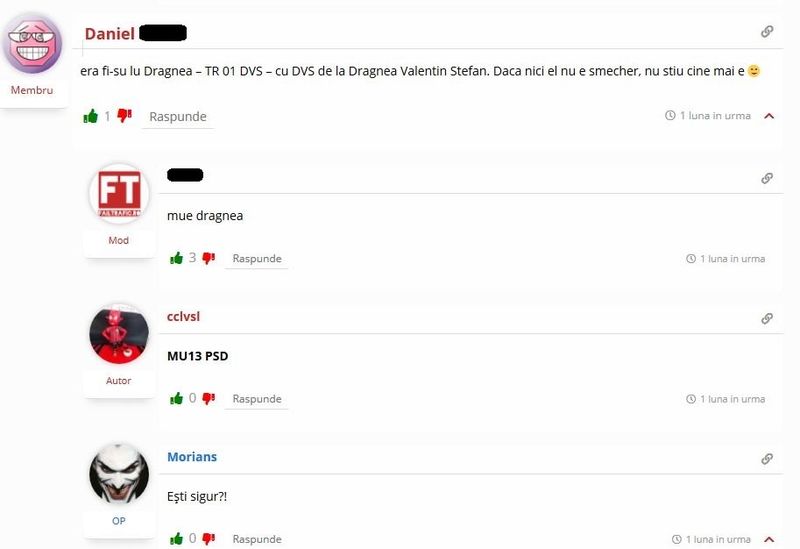Copy permalink icon on Daniel's comment
The height and width of the screenshot is (549, 800).
767,32
